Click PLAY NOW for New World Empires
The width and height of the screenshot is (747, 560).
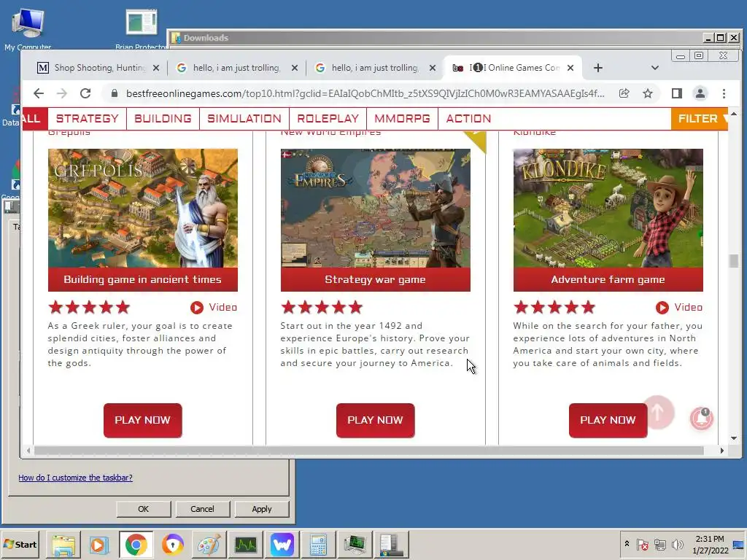coord(376,420)
